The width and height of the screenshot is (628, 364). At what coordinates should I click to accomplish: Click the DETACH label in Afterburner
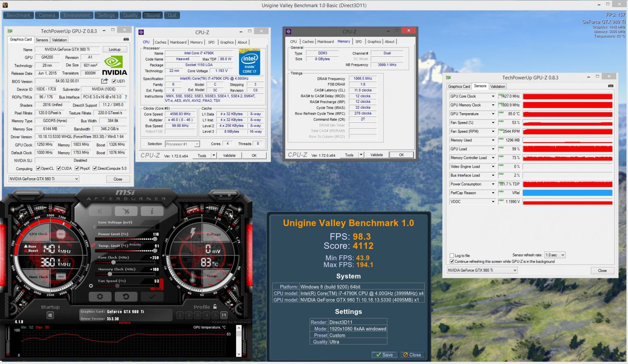pos(125,323)
